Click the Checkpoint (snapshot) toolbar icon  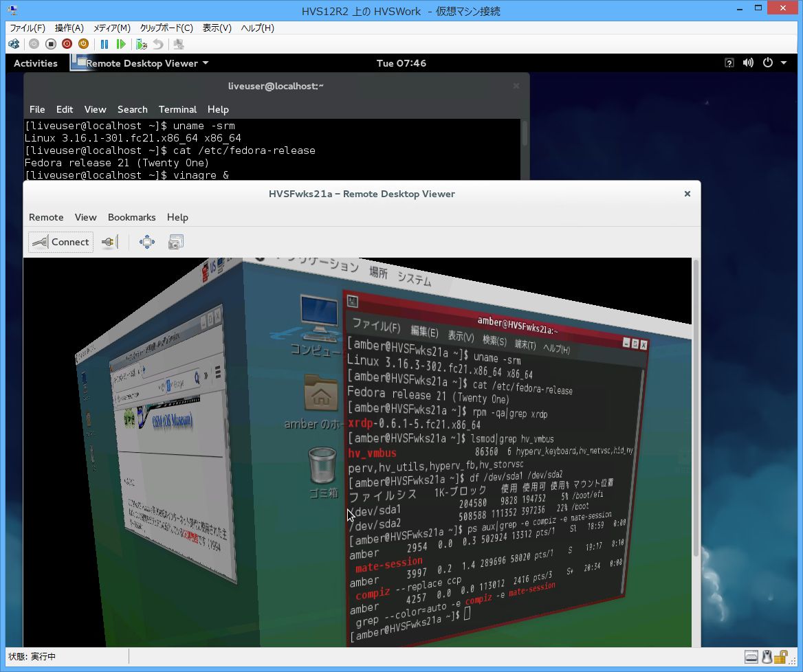click(142, 44)
